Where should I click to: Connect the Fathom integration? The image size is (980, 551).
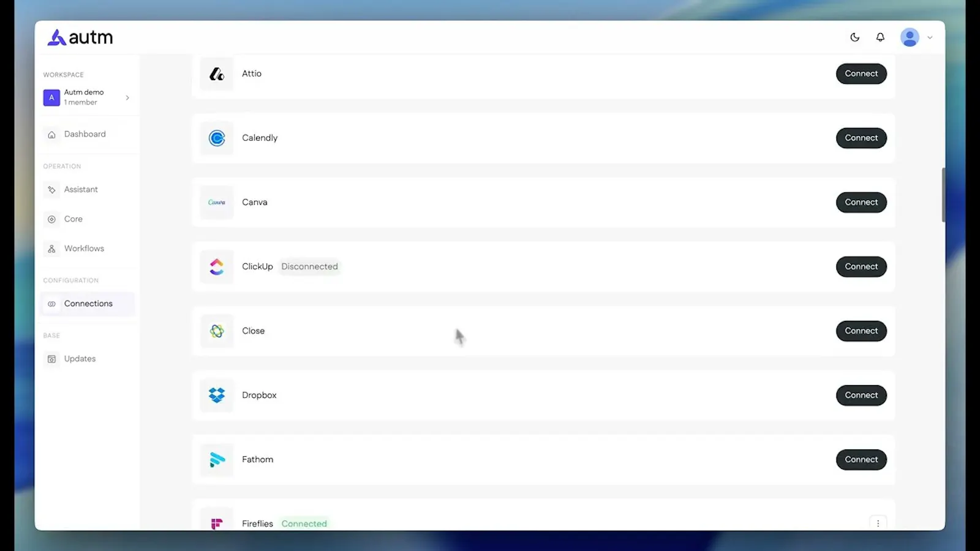coord(861,459)
